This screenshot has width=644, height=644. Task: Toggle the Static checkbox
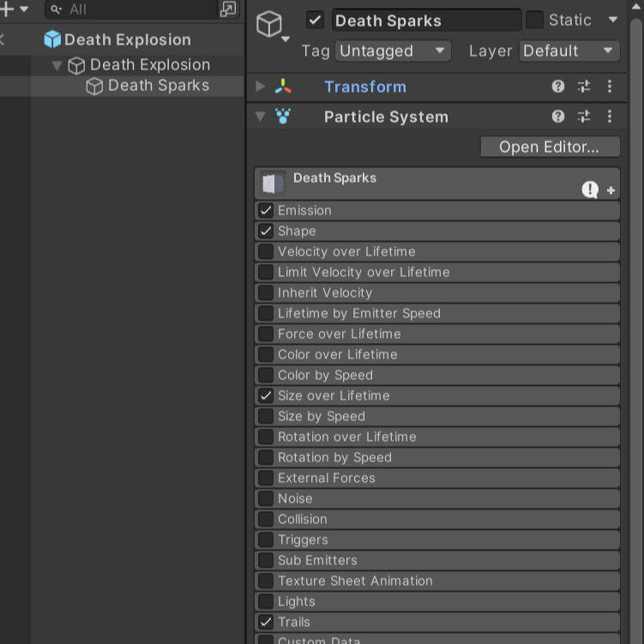534,20
